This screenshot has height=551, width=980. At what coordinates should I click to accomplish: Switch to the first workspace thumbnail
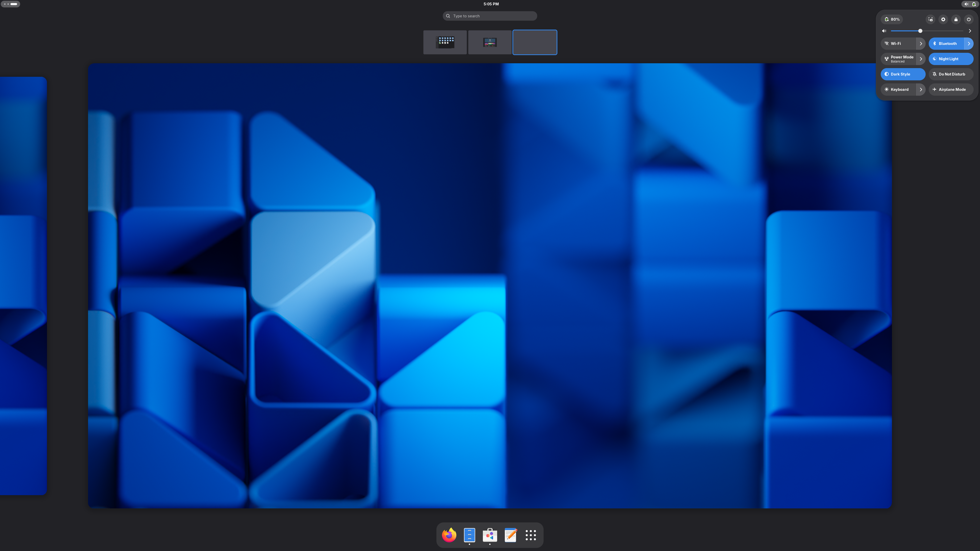(x=445, y=42)
